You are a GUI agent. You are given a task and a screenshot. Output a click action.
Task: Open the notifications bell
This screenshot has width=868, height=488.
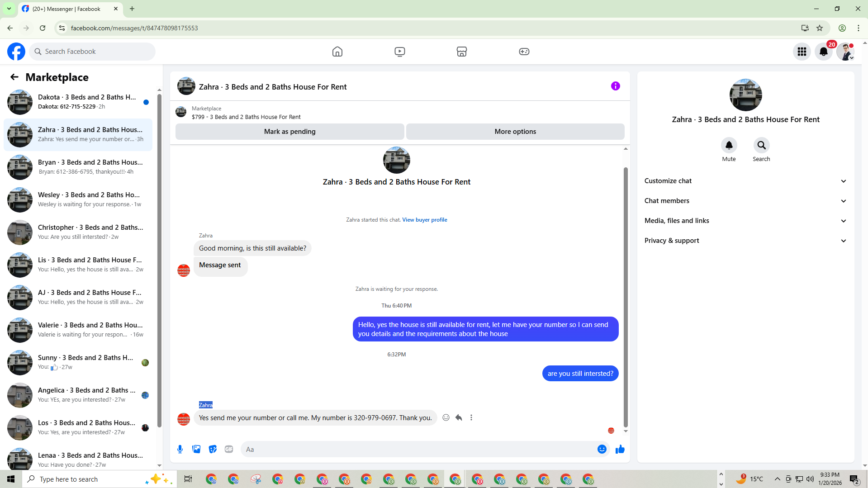[824, 52]
